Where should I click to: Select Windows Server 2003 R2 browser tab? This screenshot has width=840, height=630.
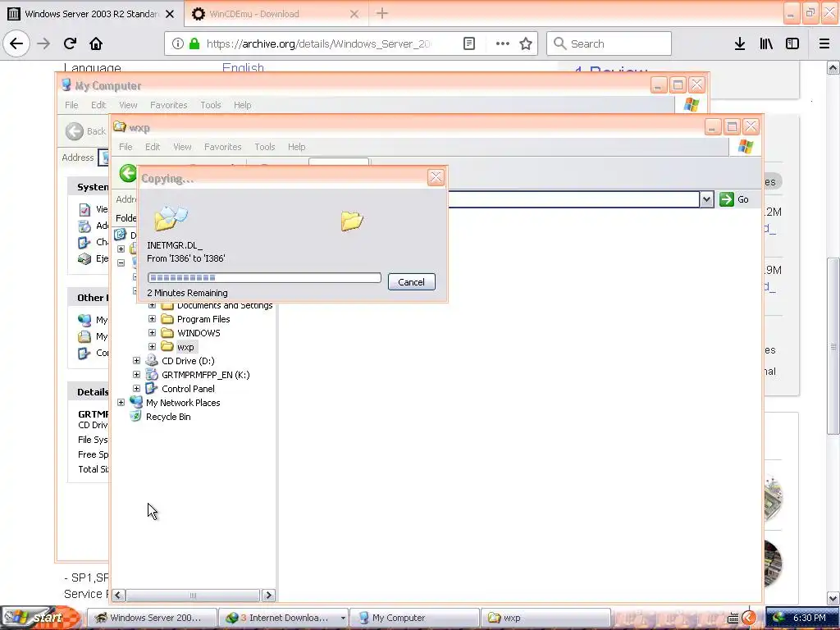point(91,14)
